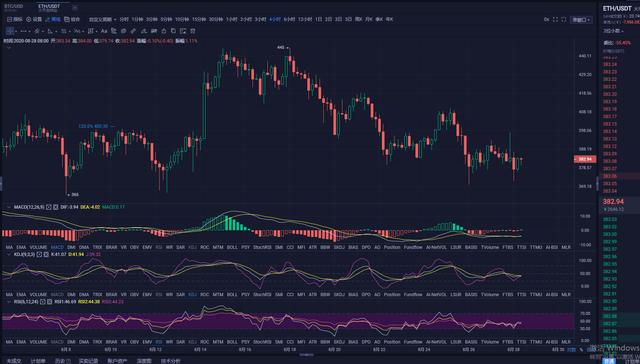Select the Aa text annotation drawing tool
The width and height of the screenshot is (640, 364).
point(104,31)
